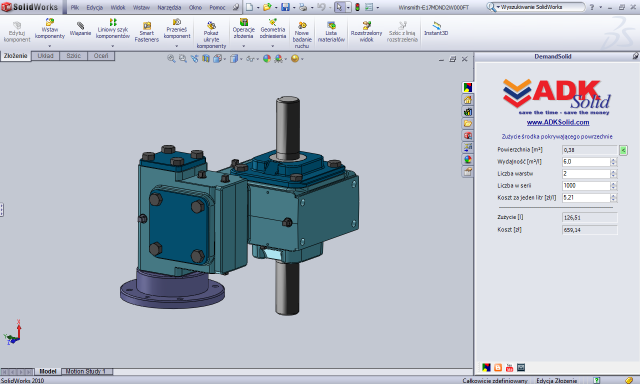Viewport: 640px width, 384px height.
Task: Click the Custom Properties icon in the task pane
Action: tap(468, 171)
